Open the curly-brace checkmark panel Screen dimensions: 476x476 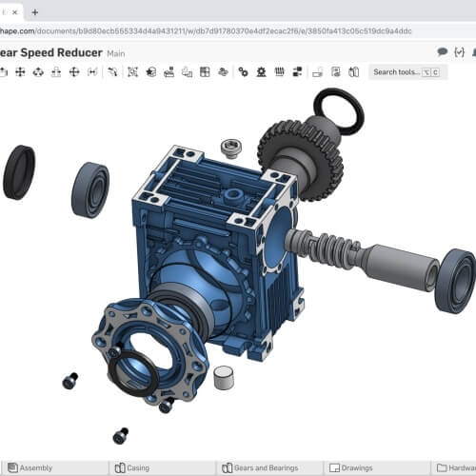459,52
